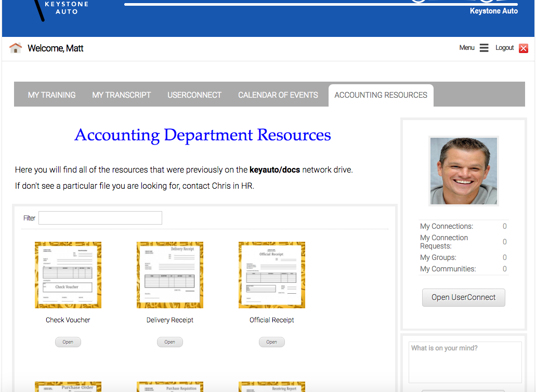Viewport: 536px width, 392px height.
Task: Click the 'Official Receipt' caption text
Action: tap(272, 320)
